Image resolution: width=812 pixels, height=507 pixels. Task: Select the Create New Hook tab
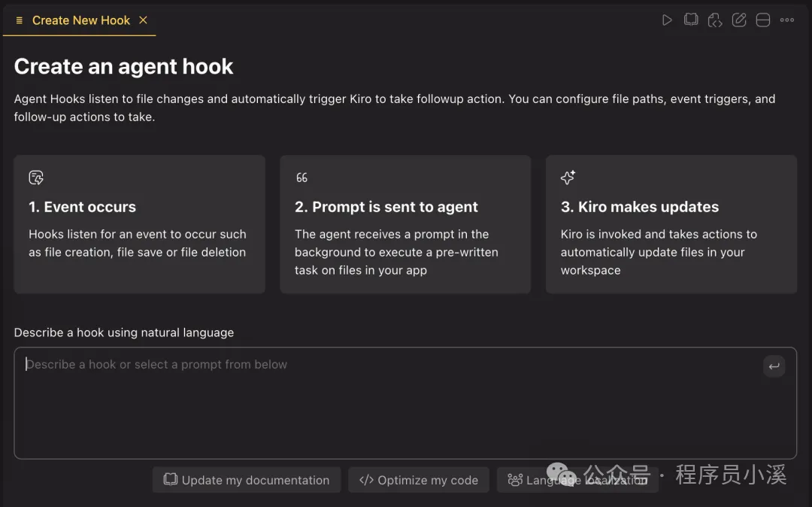click(80, 20)
